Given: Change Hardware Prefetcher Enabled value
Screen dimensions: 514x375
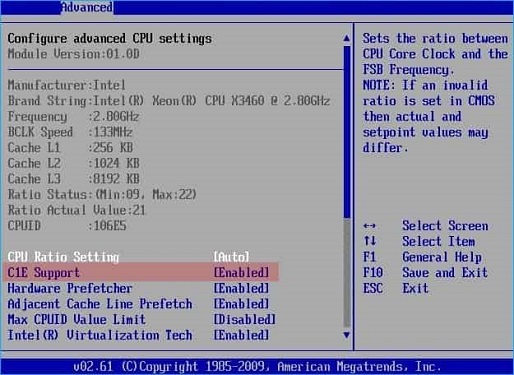Looking at the screenshot, I should [x=241, y=288].
